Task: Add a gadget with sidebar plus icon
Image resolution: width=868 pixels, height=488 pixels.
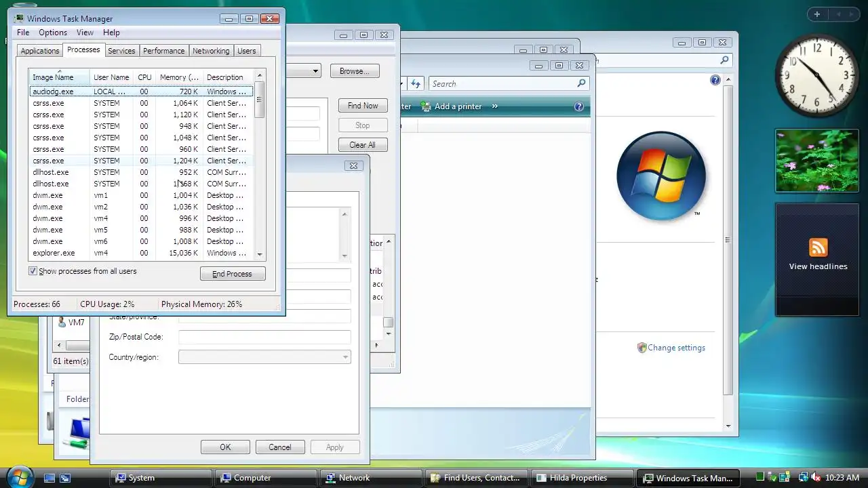Action: 817,14
